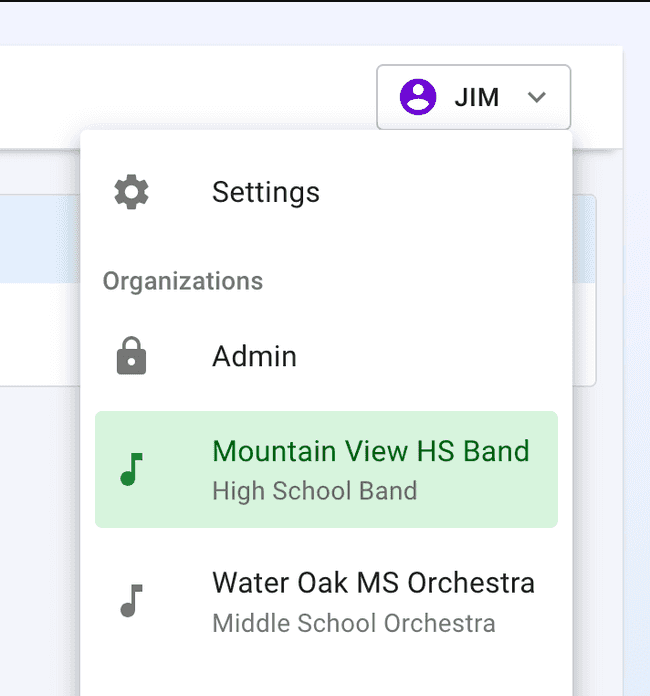Select Mountain View HS Band organization
Image resolution: width=650 pixels, height=696 pixels.
point(371,452)
